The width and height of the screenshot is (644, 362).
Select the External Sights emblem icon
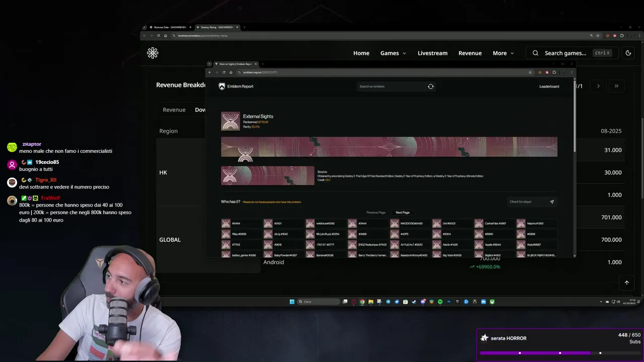pyautogui.click(x=230, y=121)
